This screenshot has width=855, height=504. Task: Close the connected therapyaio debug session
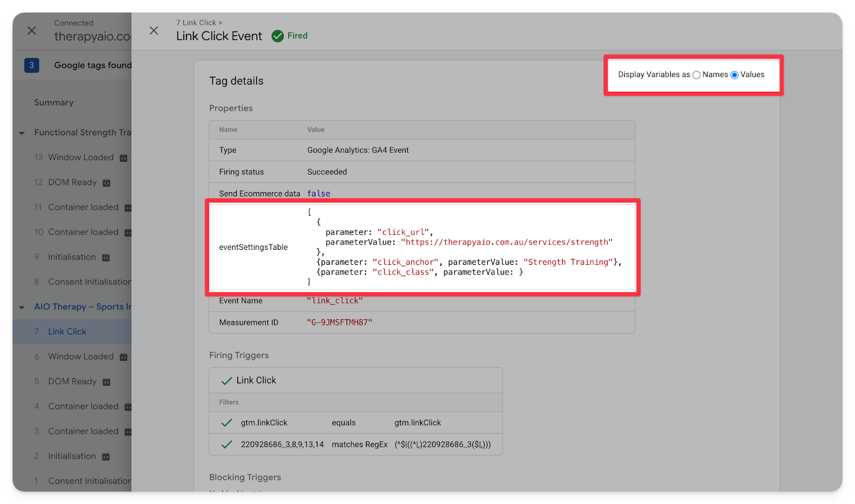pos(32,31)
